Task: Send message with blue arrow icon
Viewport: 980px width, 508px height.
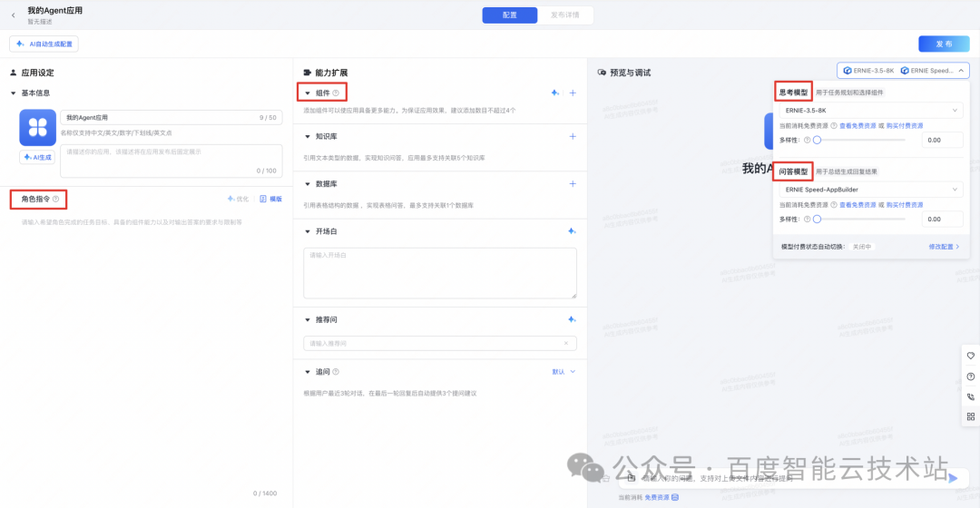Action: pyautogui.click(x=953, y=478)
